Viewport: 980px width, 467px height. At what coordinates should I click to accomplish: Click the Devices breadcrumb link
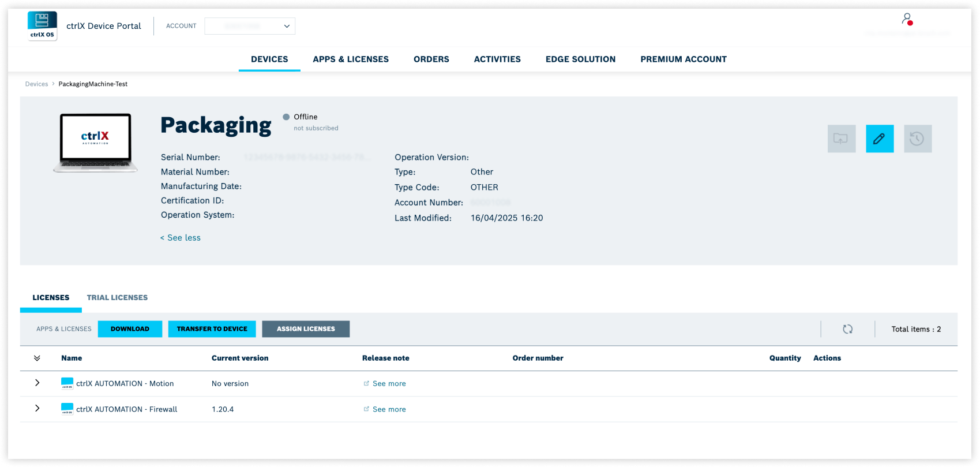pos(36,84)
